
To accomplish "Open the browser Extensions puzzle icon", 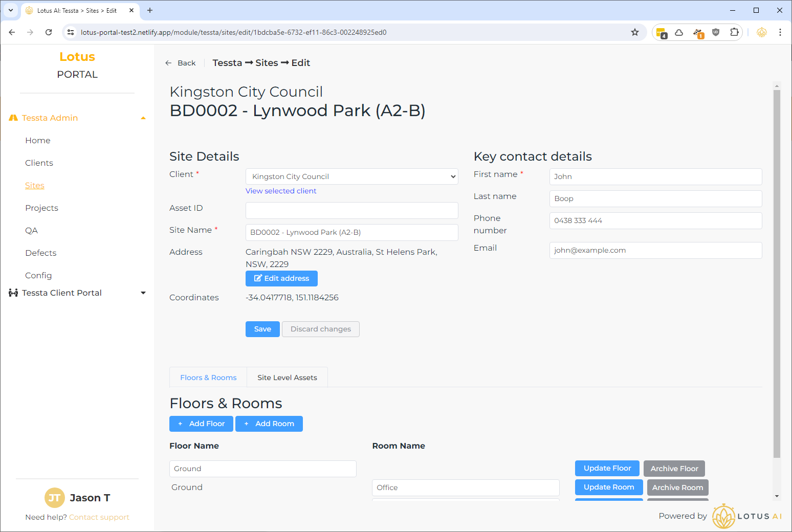I will 734,32.
